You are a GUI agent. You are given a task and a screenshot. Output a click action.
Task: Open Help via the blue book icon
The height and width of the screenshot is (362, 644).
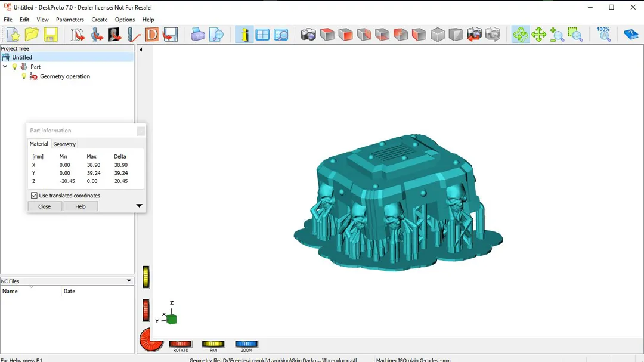[x=631, y=35]
